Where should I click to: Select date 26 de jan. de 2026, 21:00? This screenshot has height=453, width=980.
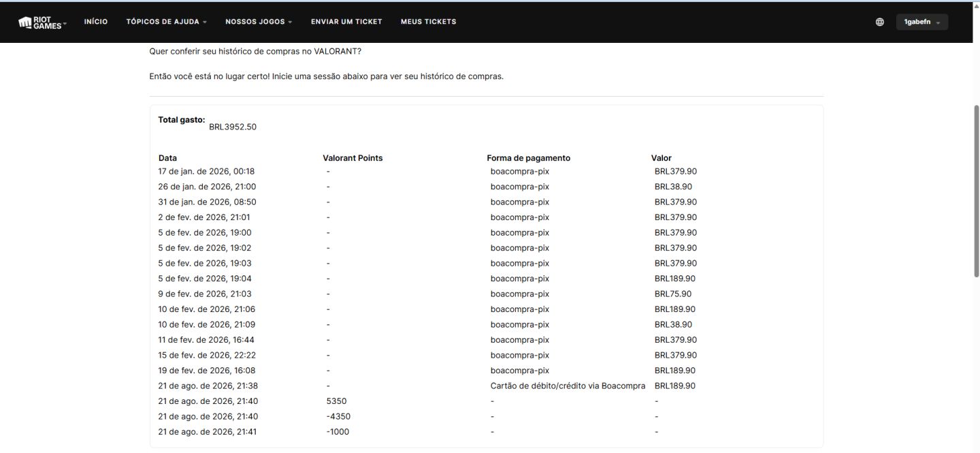click(207, 187)
